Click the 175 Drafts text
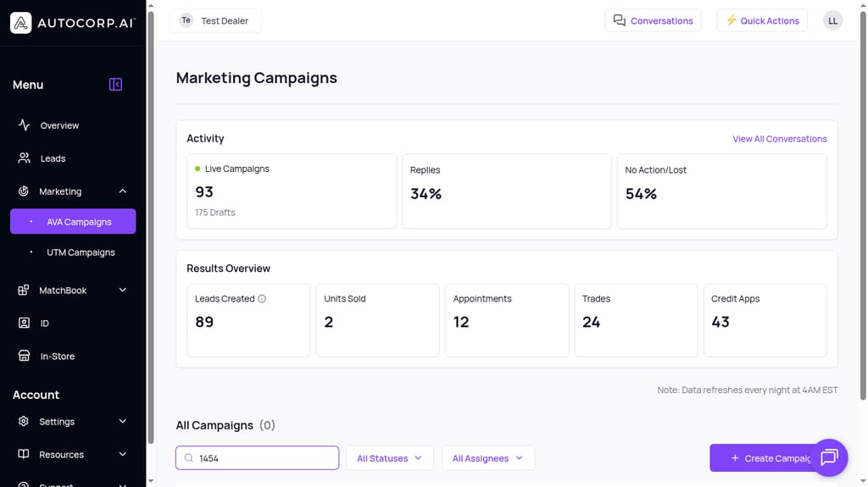Screen dimensions: 868x487 tap(214, 213)
